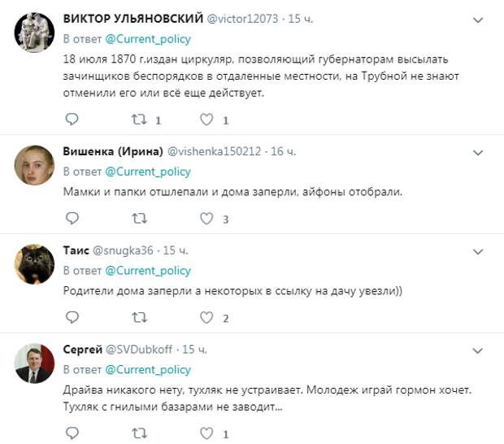Reply to Виктор Ульяновский's tweet

pos(72,120)
